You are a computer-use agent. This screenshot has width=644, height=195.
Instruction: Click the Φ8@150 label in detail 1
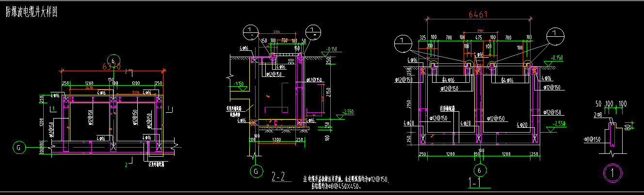pos(592,138)
